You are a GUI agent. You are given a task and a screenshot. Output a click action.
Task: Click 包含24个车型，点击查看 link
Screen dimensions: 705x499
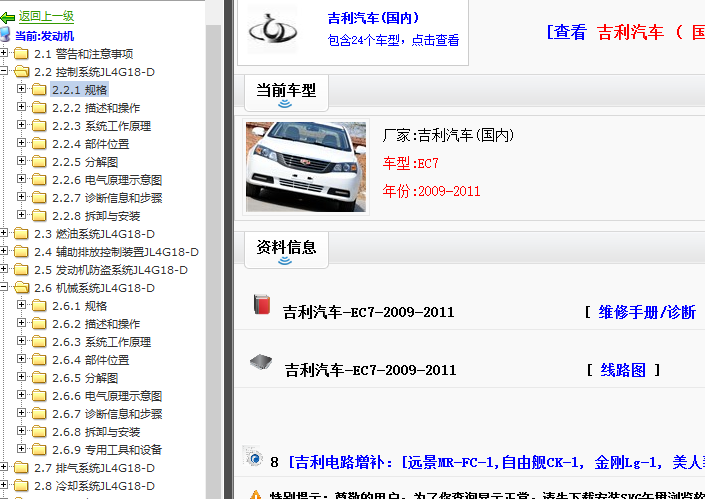tap(393, 40)
